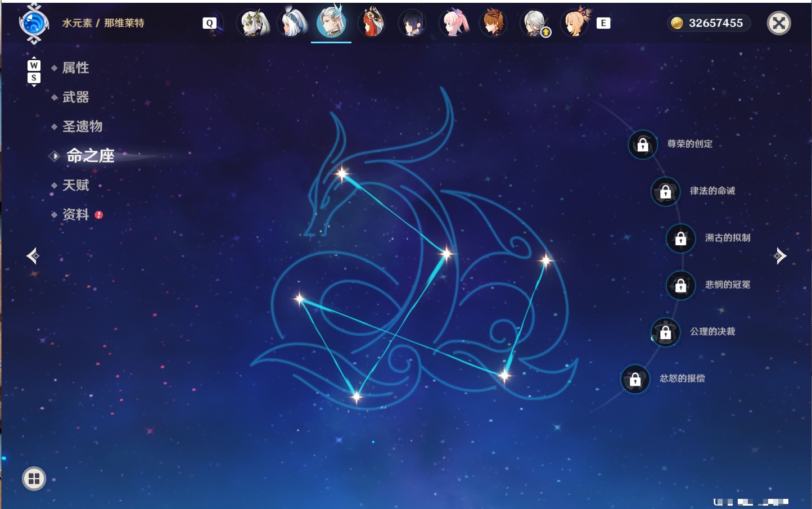The height and width of the screenshot is (509, 812).
Task: Click the 忿怒的报偿 constellation label
Action: click(x=682, y=379)
